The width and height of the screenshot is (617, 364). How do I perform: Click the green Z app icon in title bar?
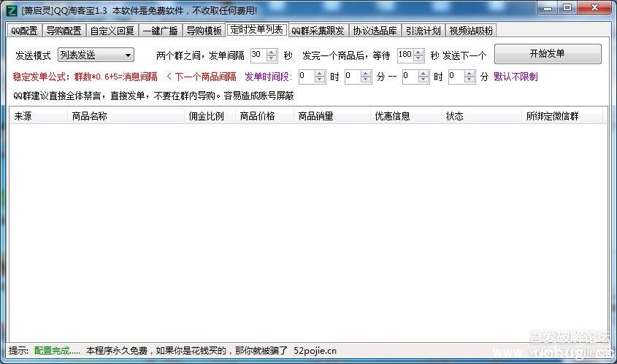pyautogui.click(x=12, y=11)
